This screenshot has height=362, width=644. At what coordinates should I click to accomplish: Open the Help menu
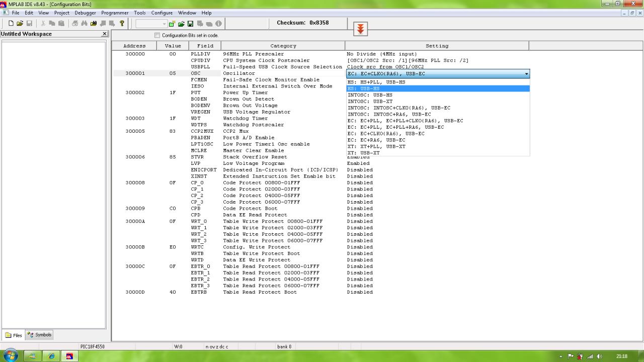pos(206,13)
